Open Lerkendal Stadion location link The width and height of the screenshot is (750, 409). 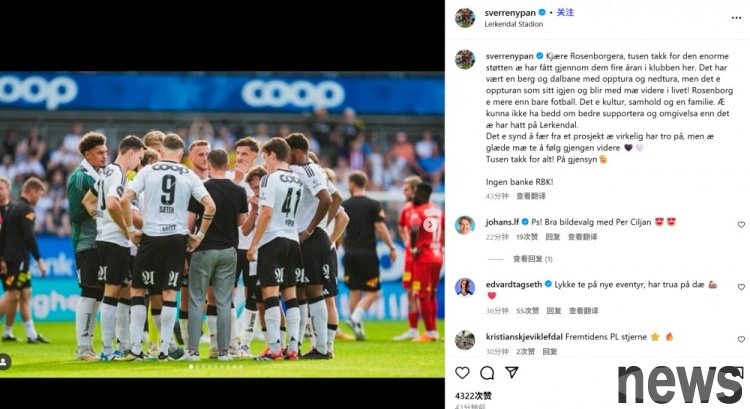click(x=513, y=24)
